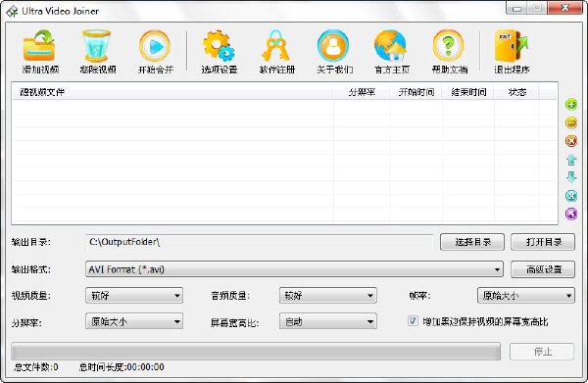Click the output folder path field
This screenshot has width=588, height=383.
260,242
